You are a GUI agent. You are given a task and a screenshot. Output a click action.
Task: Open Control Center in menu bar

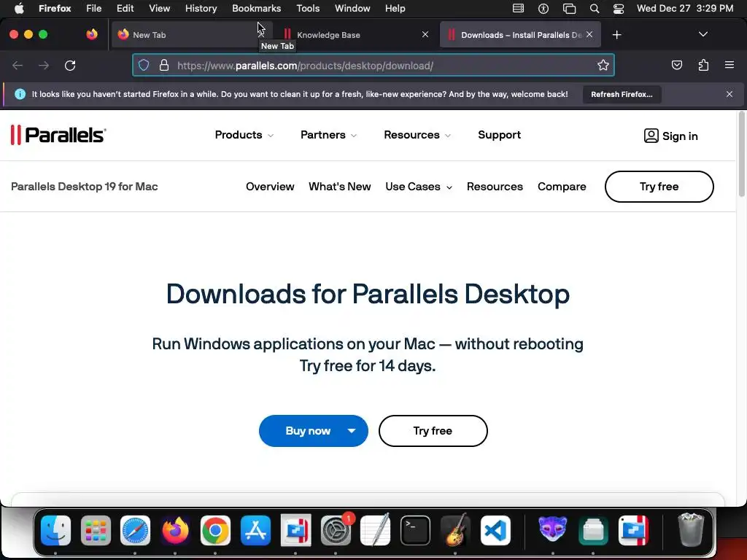[x=619, y=9]
